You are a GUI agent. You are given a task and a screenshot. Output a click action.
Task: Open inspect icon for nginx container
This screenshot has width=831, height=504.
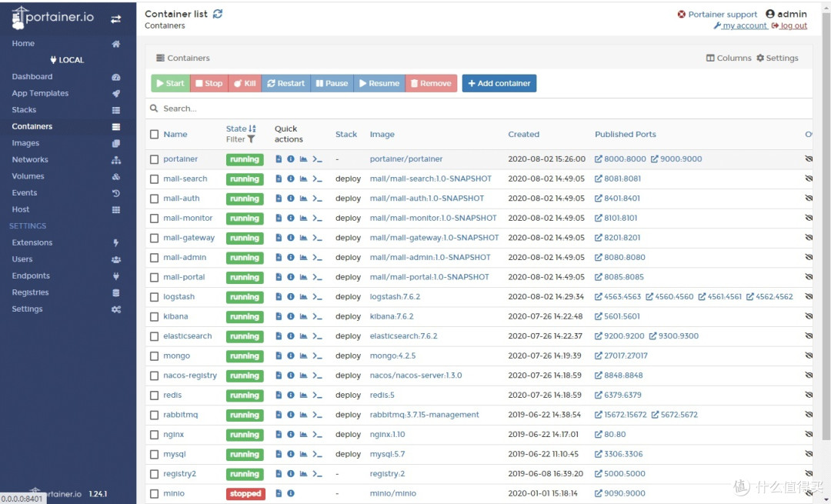(290, 435)
